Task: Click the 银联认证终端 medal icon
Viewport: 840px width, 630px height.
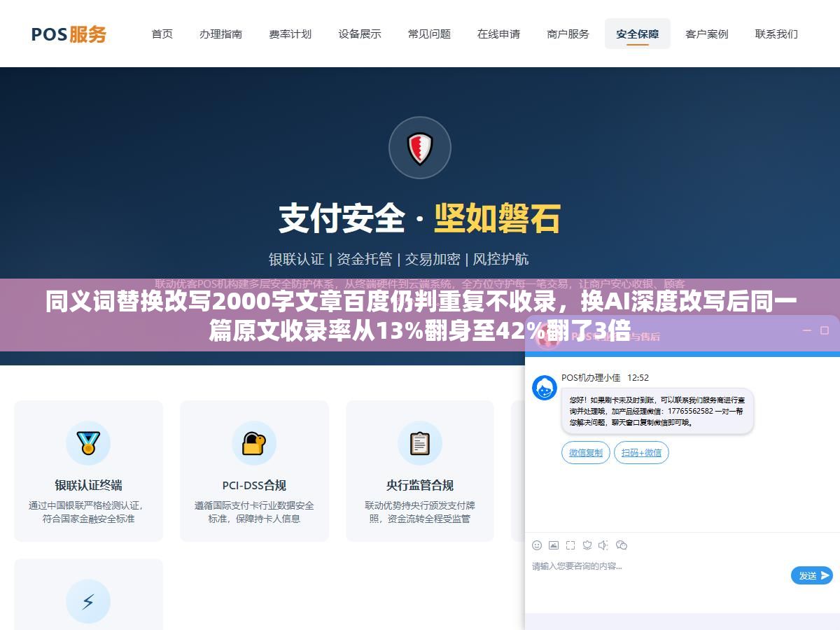Action: pos(88,442)
